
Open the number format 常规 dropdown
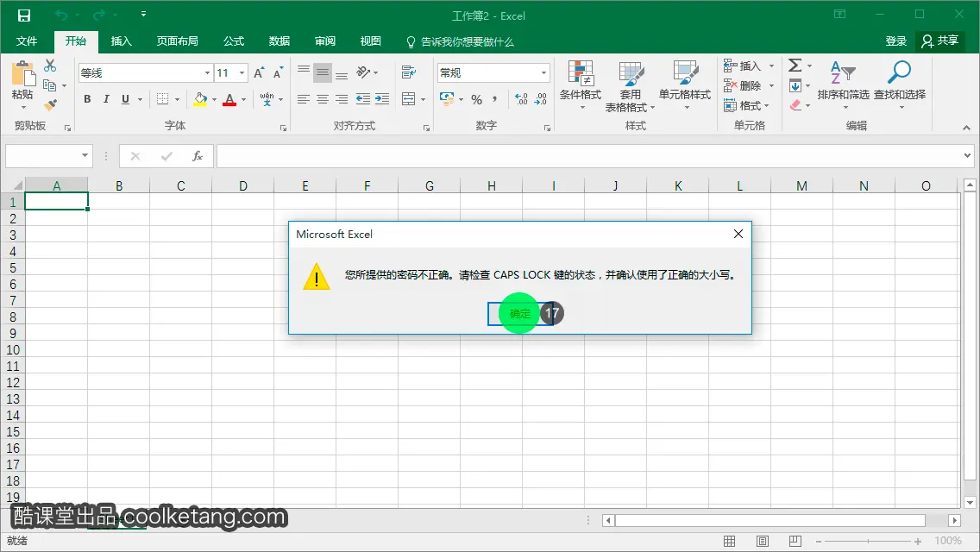click(543, 73)
